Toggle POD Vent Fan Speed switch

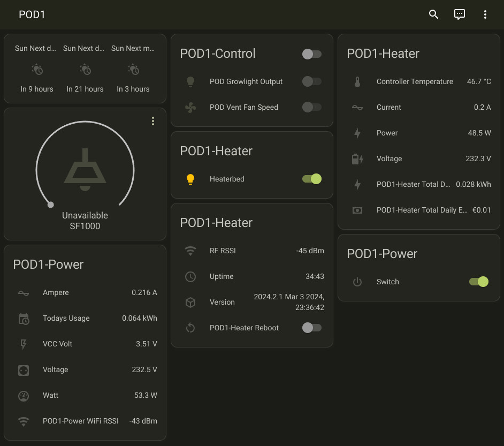click(x=312, y=107)
